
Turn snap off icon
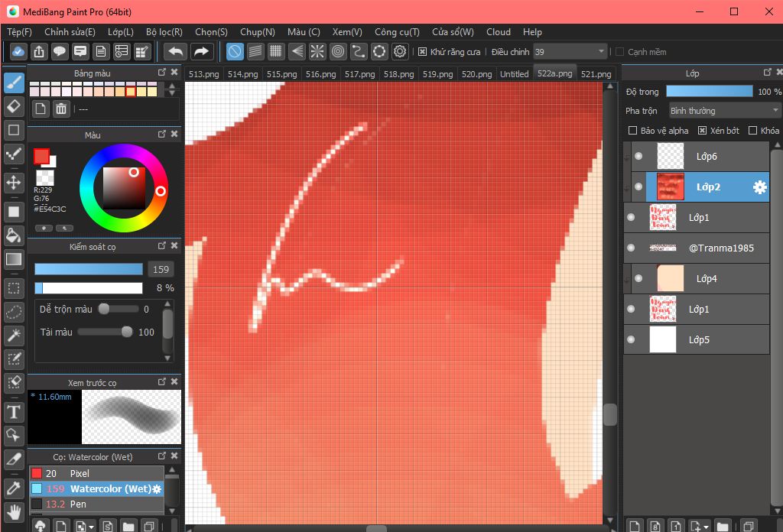pos(235,51)
